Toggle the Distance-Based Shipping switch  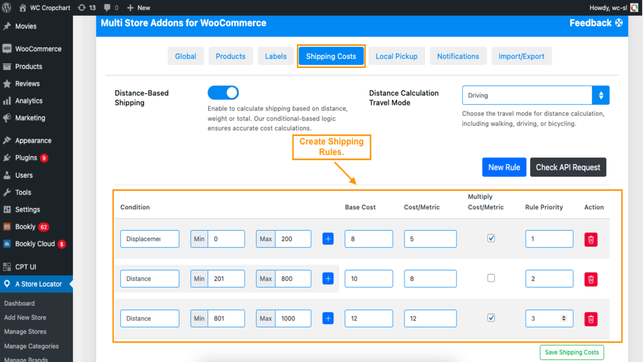click(223, 93)
